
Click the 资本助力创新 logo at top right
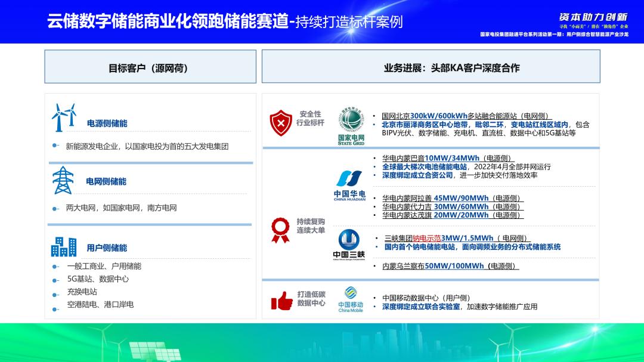593,17
